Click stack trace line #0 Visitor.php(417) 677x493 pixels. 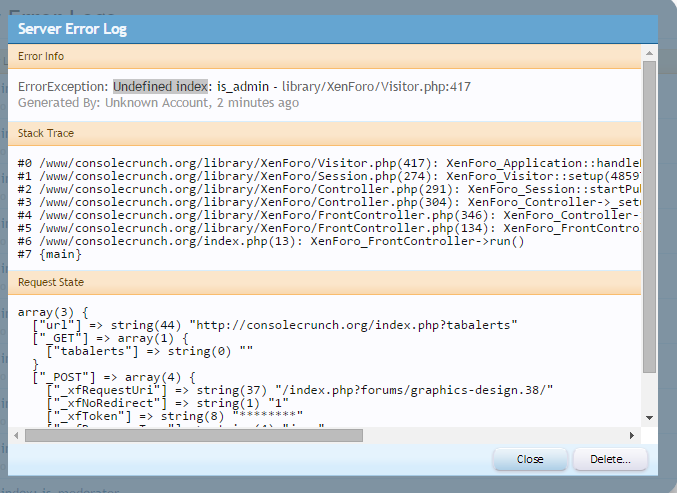[228, 161]
